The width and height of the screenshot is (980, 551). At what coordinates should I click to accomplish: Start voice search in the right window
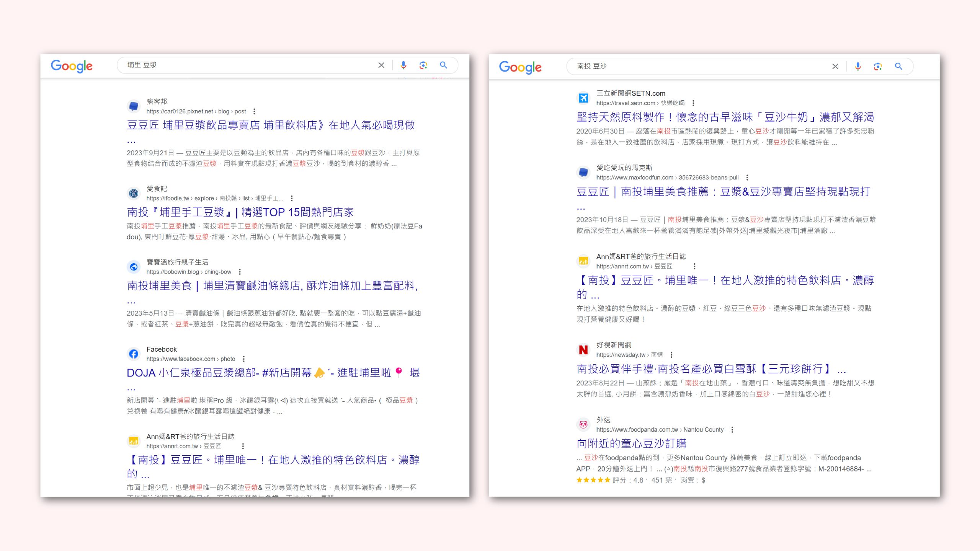[x=858, y=67]
